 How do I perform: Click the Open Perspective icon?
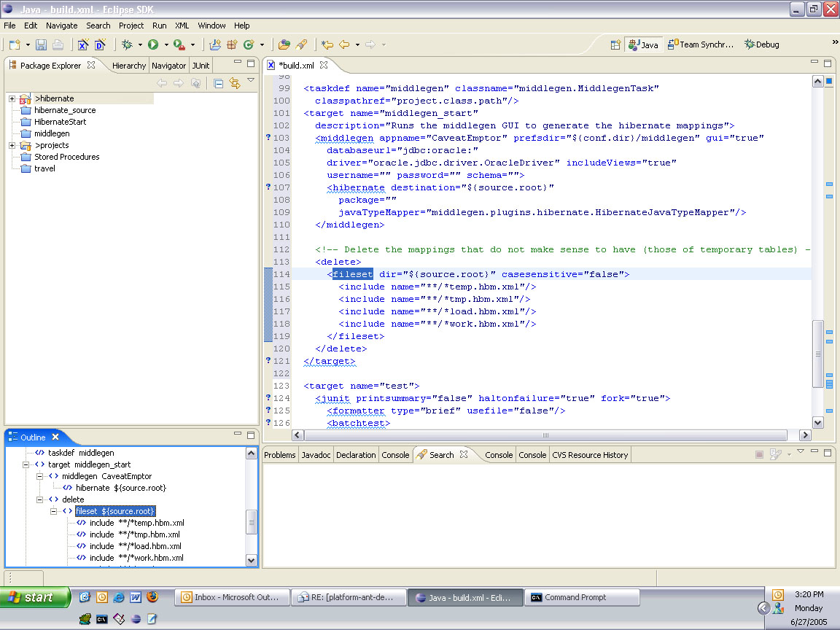click(x=615, y=44)
